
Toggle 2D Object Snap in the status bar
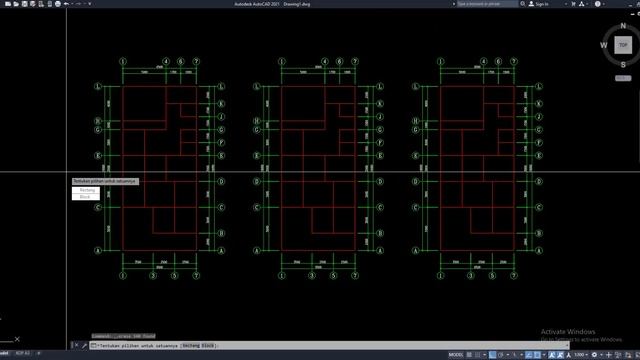pos(537,355)
